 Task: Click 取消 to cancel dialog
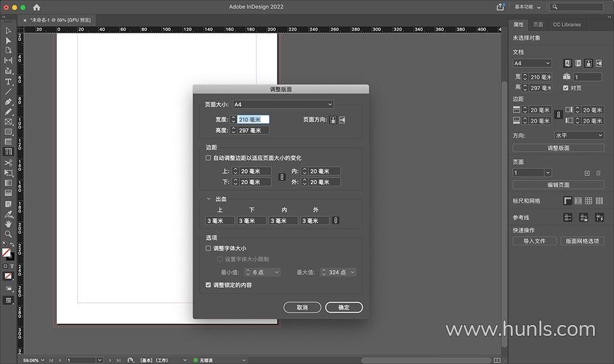pos(303,307)
